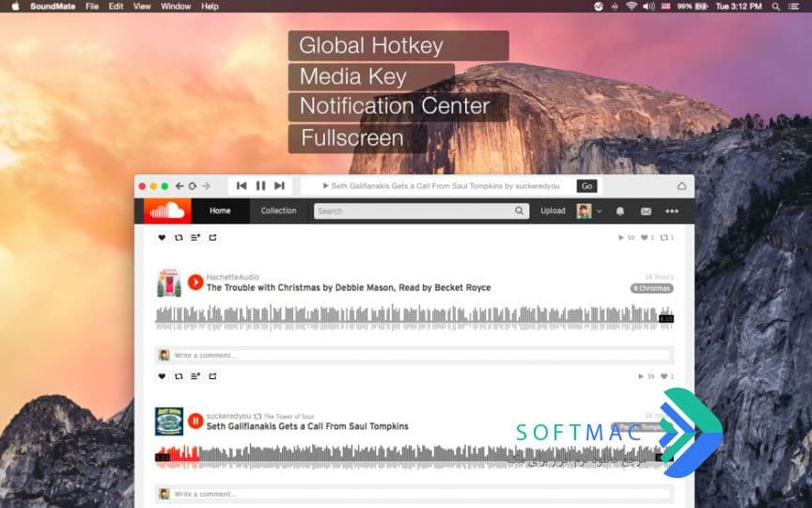
Task: Click the US flag input source icon
Action: 666,7
